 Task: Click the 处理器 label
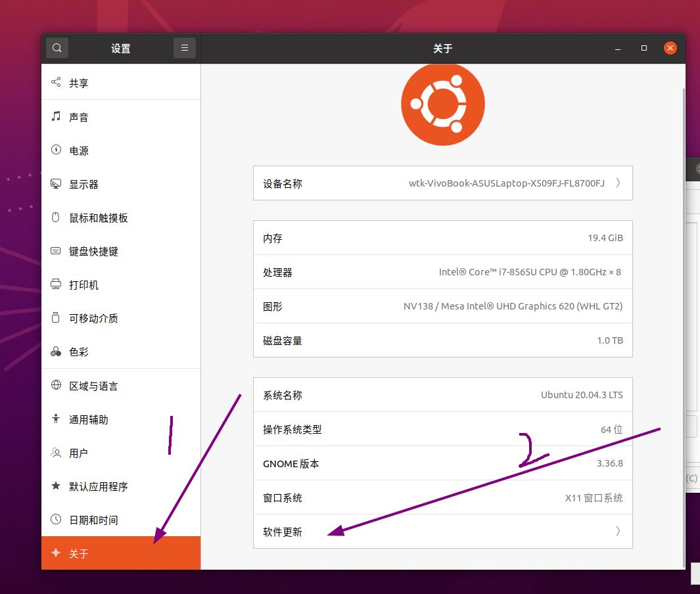pos(277,272)
